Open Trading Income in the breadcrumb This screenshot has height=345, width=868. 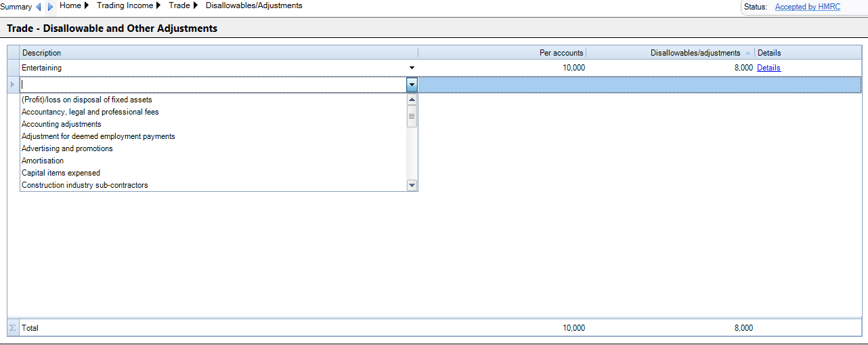point(125,5)
